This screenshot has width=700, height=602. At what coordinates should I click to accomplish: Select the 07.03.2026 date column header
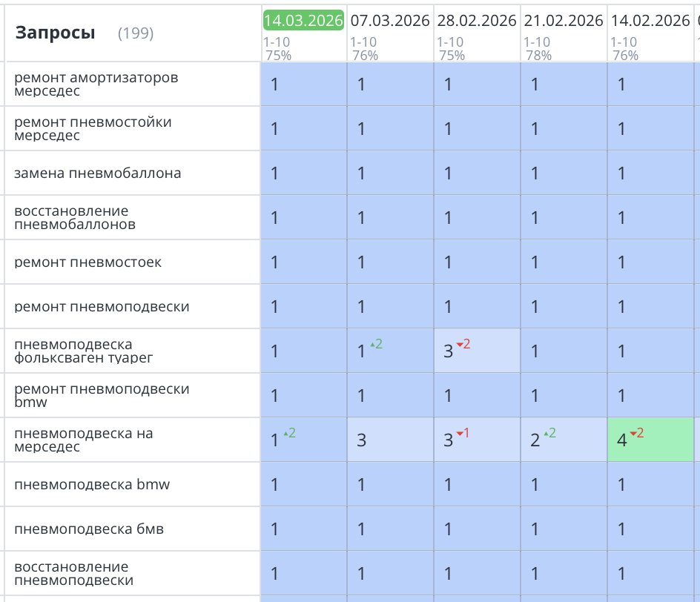coord(390,21)
